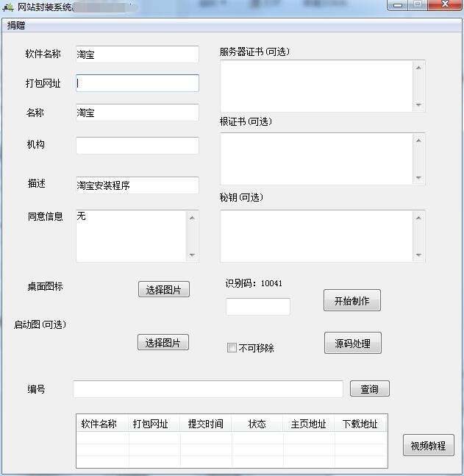Click the down arrow of 根证书 scrollbar
464x476 pixels.
[x=419, y=178]
